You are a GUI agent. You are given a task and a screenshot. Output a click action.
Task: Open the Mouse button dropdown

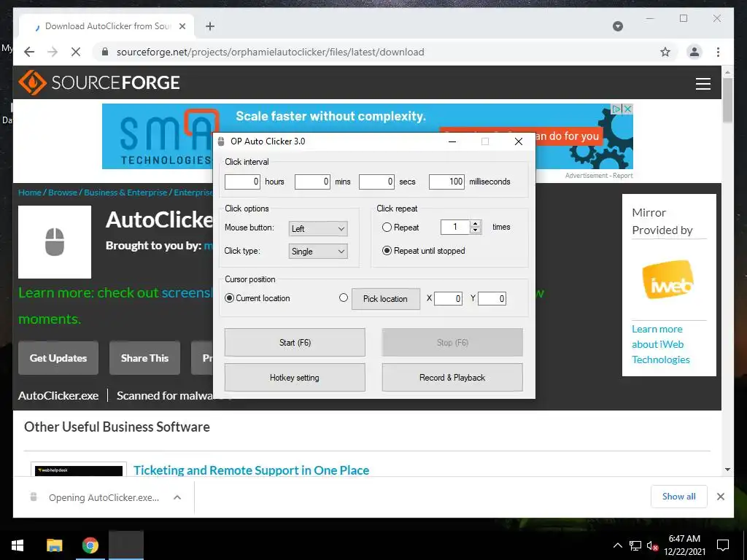[x=318, y=228]
